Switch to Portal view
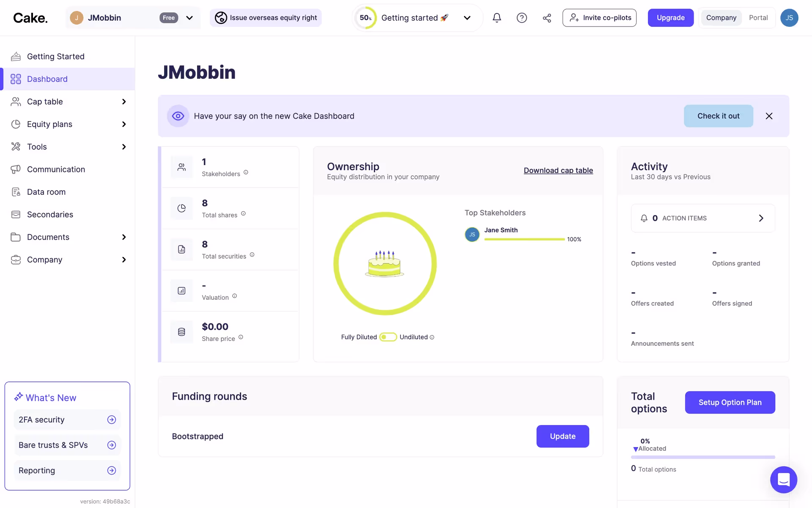 pyautogui.click(x=758, y=18)
